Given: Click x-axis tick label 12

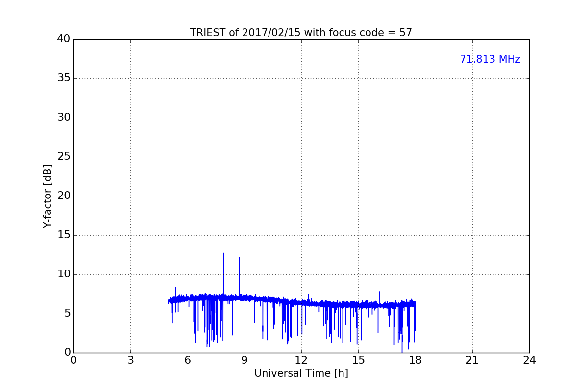Looking at the screenshot, I should coord(301,360).
